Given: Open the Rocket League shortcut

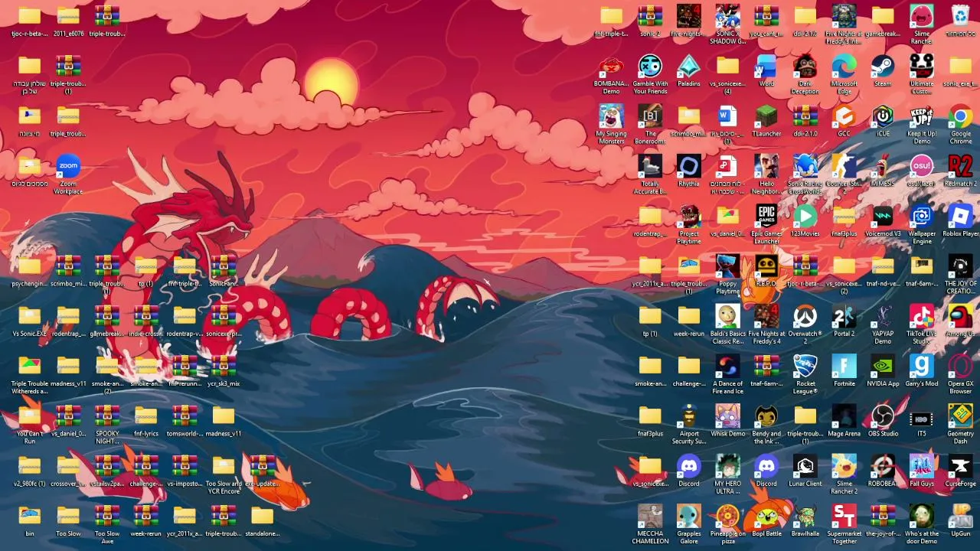Looking at the screenshot, I should (805, 367).
